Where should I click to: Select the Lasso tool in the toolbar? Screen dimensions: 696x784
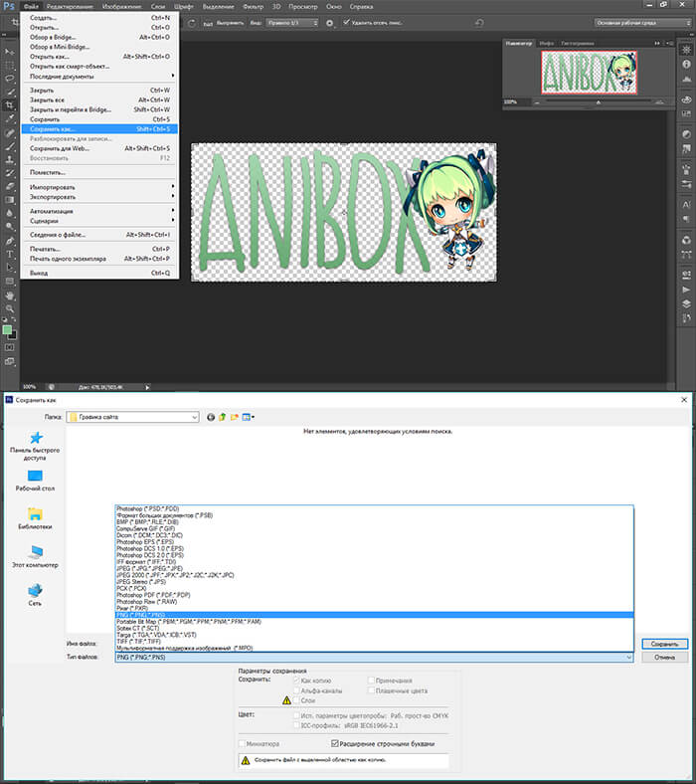10,78
